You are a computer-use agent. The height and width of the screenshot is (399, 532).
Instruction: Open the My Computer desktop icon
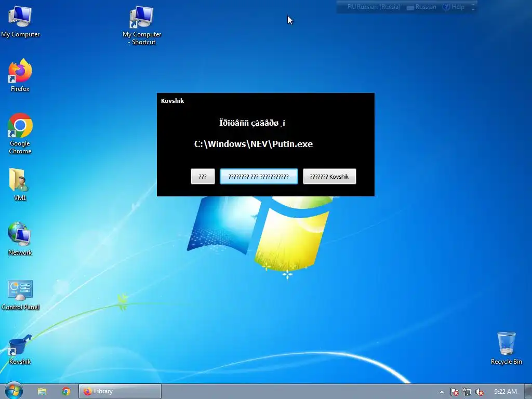[20, 22]
